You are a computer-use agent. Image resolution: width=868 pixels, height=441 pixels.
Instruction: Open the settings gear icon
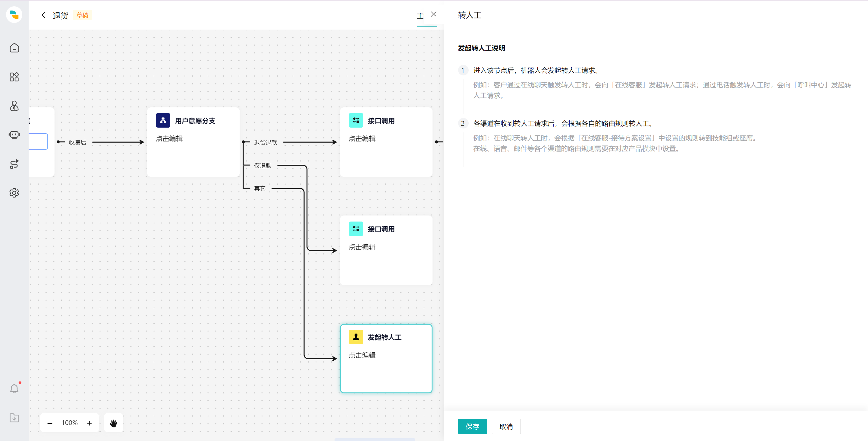pyautogui.click(x=14, y=193)
